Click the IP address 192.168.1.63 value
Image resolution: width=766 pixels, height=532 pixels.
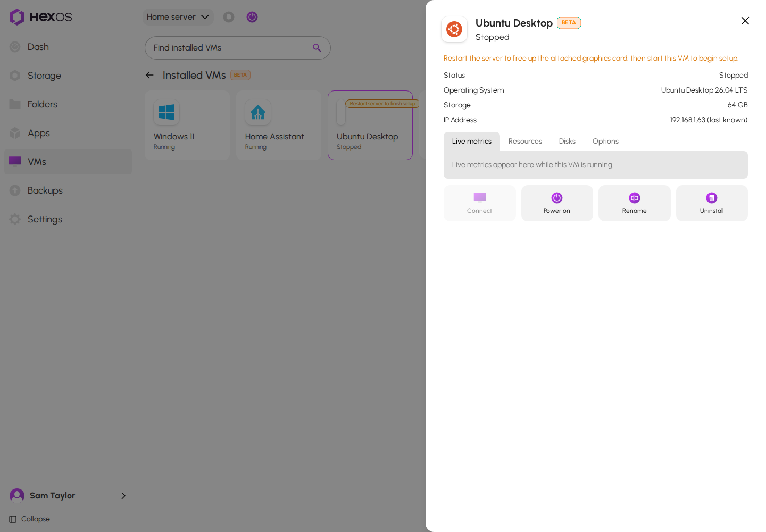point(709,120)
